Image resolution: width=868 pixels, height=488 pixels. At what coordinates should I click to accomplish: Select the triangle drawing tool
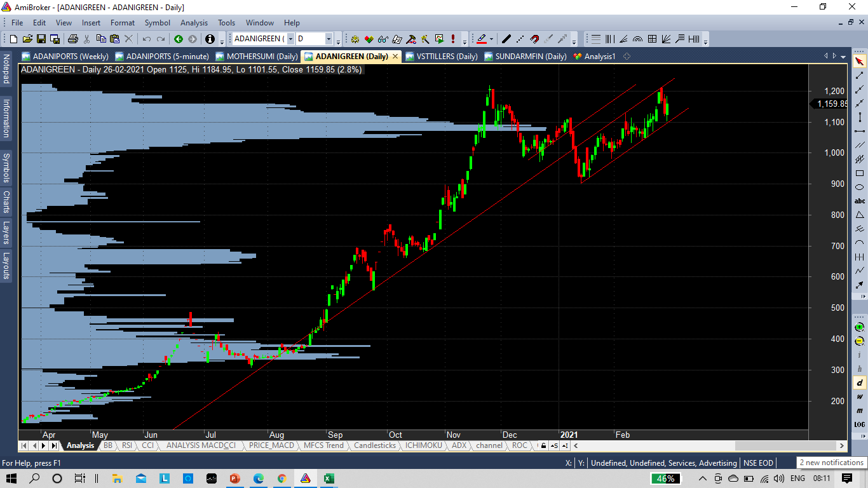[x=860, y=215]
